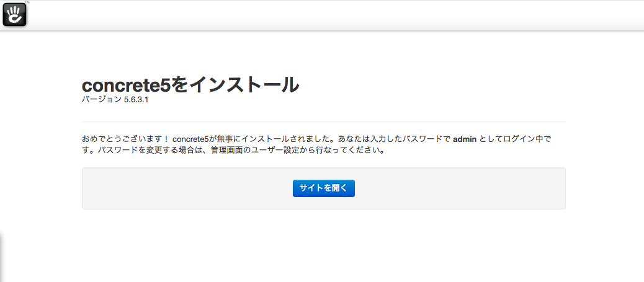Click the concrete5をインストール page heading
Image resolution: width=644 pixels, height=282 pixels.
190,85
